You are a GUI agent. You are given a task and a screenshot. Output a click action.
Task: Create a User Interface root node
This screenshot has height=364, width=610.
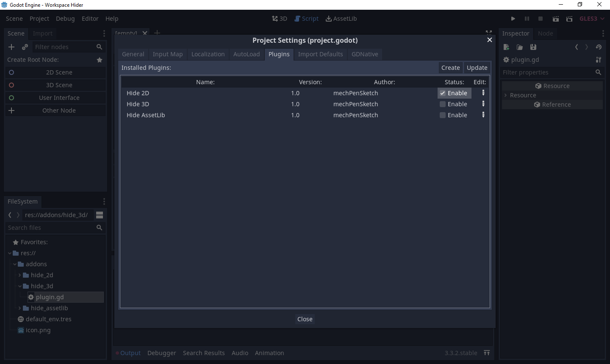(55, 98)
